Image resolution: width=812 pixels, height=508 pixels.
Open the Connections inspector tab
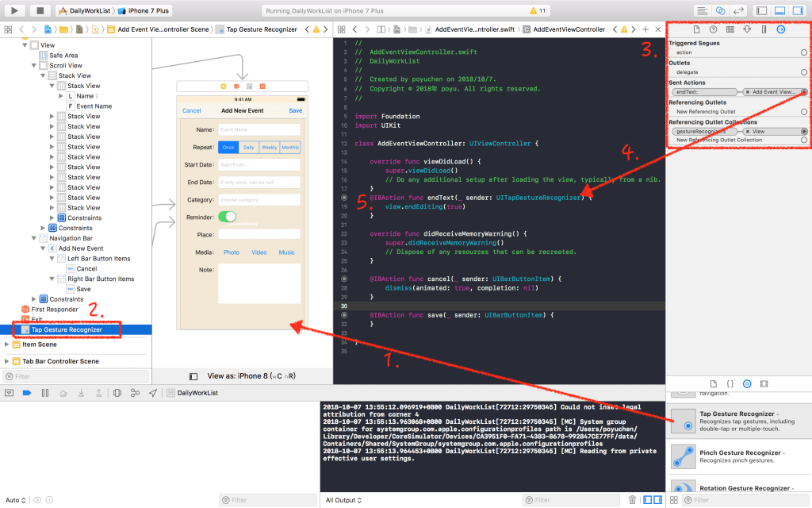pyautogui.click(x=781, y=29)
